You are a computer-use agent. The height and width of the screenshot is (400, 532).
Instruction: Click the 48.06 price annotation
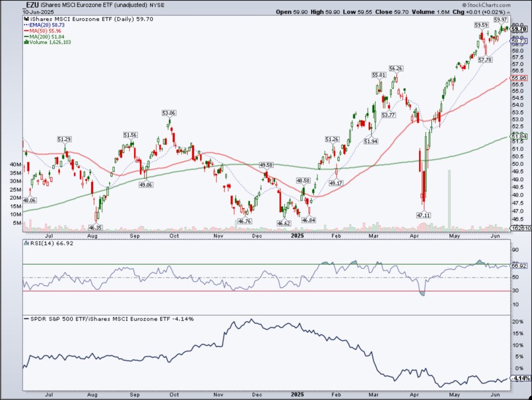[x=30, y=200]
